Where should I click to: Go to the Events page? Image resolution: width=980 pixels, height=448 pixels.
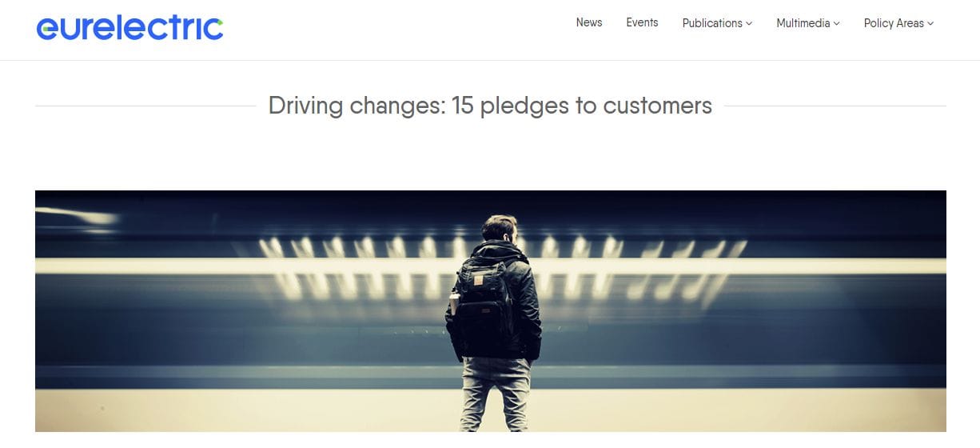(x=642, y=22)
